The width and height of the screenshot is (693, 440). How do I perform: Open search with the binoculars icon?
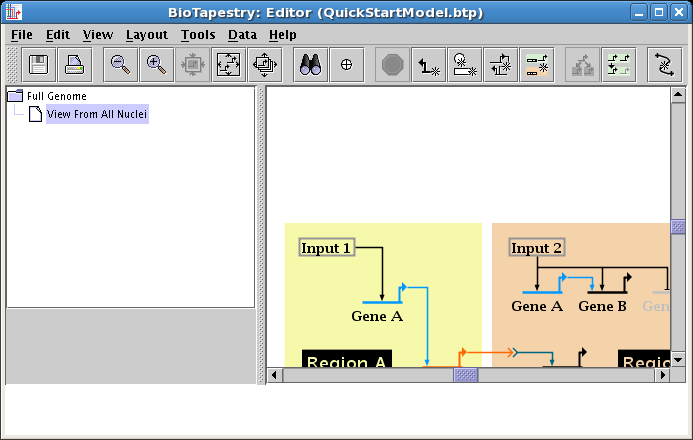coord(311,65)
